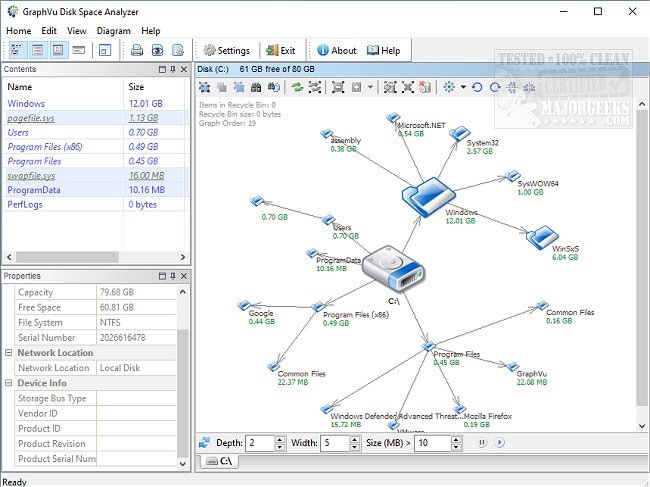Open the Help menu in menu bar
Image resolution: width=650 pixels, height=487 pixels.
coord(150,31)
